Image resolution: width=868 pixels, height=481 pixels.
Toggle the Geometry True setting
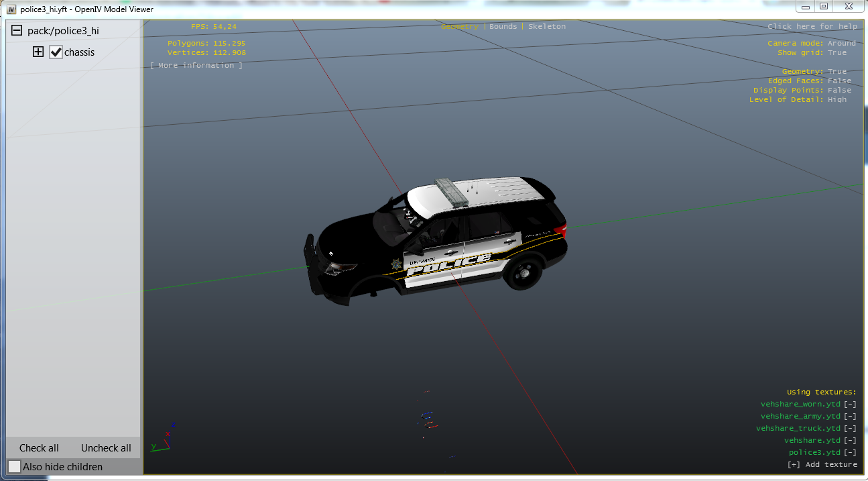click(x=837, y=72)
